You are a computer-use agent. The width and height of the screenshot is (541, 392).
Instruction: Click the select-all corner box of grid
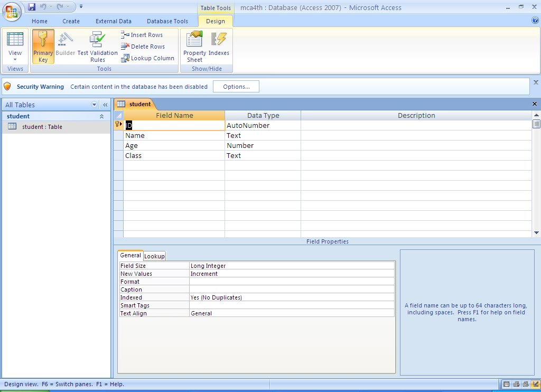point(118,115)
